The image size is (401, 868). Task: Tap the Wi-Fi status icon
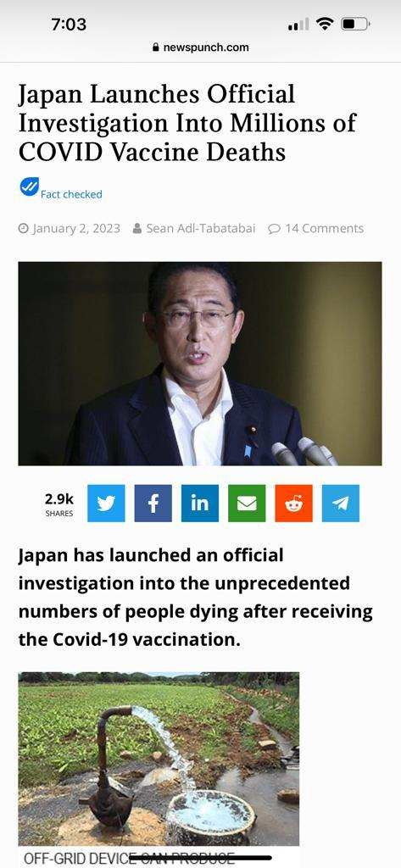(325, 24)
